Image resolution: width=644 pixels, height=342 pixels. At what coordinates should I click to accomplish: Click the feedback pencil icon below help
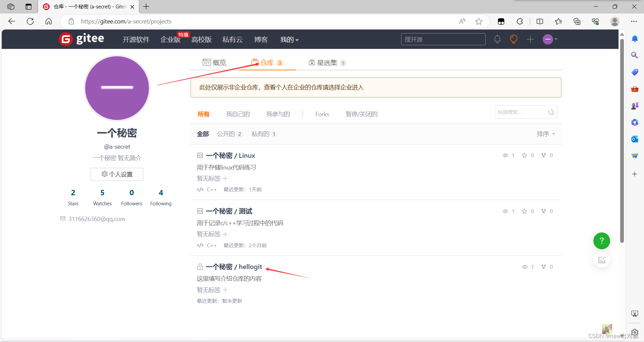click(x=602, y=260)
